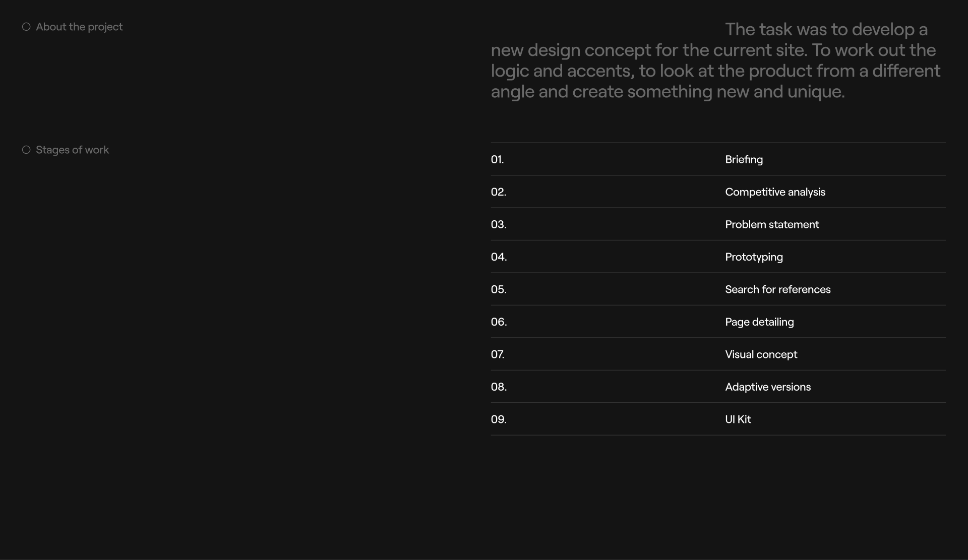Choose the Problem statement stage

(772, 224)
